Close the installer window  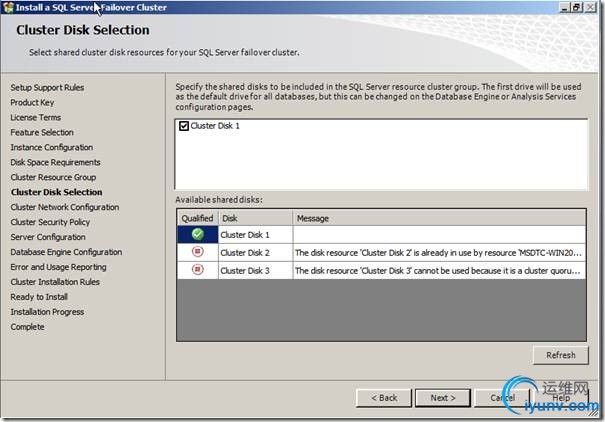pyautogui.click(x=590, y=7)
